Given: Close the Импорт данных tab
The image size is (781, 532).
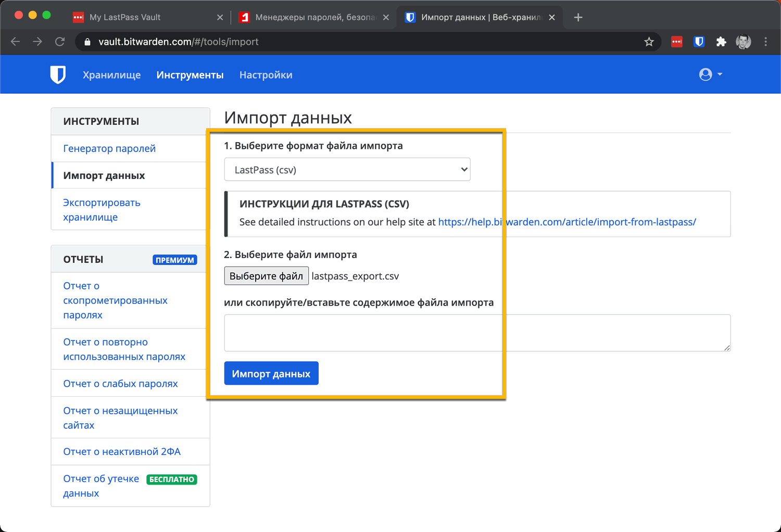Looking at the screenshot, I should tap(552, 17).
